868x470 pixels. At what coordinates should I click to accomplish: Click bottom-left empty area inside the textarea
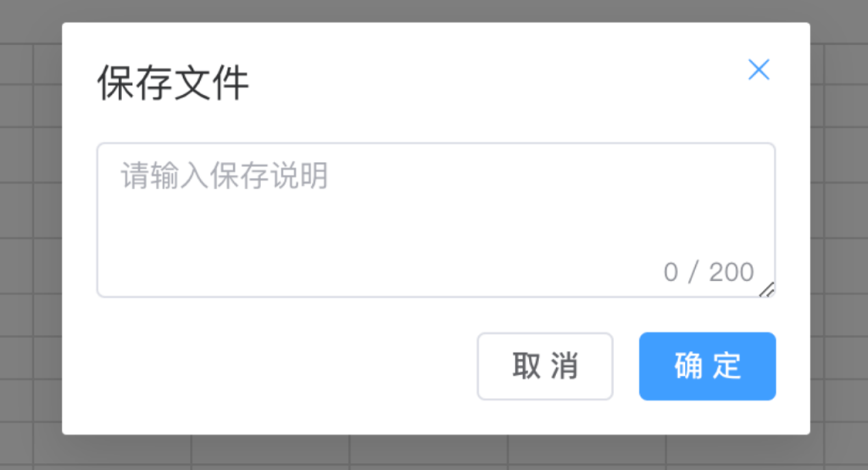click(166, 271)
